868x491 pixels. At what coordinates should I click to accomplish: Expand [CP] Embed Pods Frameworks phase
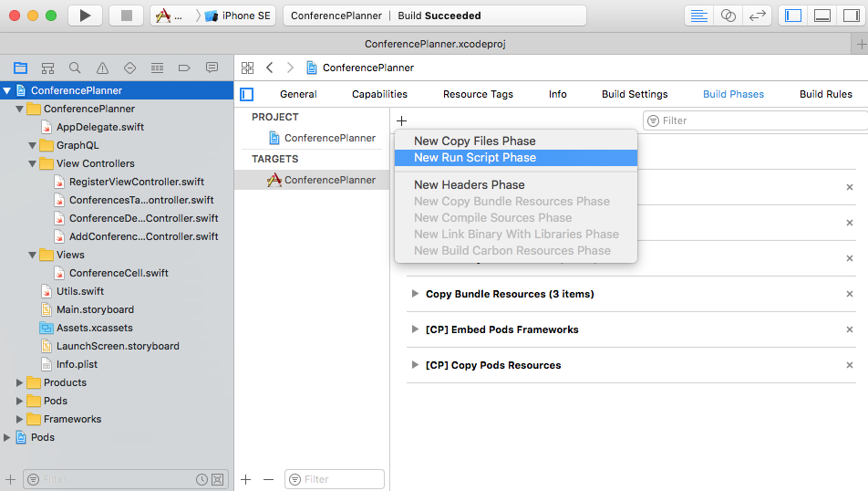point(415,329)
